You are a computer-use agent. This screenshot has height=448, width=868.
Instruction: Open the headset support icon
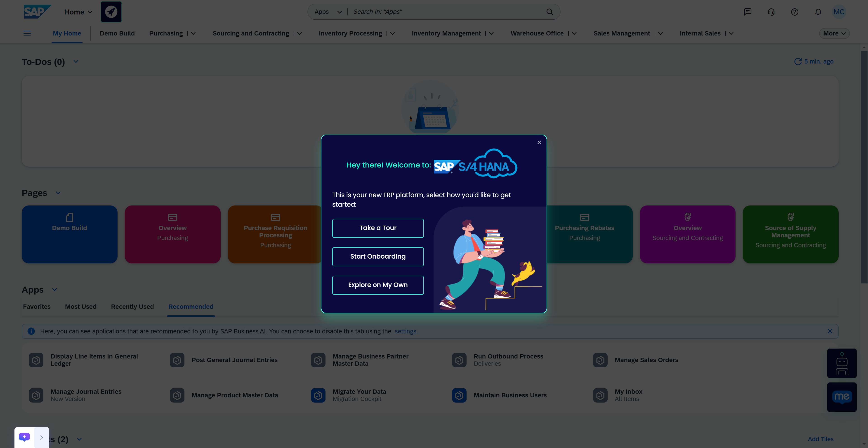pyautogui.click(x=771, y=12)
